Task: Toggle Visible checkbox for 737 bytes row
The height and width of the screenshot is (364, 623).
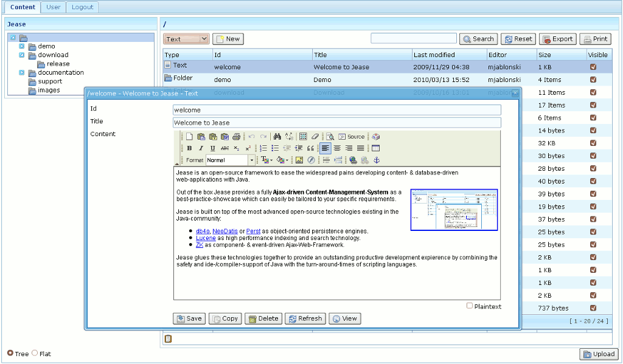Action: (x=593, y=307)
